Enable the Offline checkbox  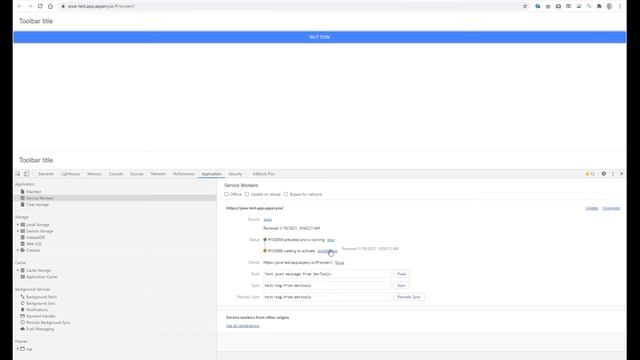[x=227, y=194]
